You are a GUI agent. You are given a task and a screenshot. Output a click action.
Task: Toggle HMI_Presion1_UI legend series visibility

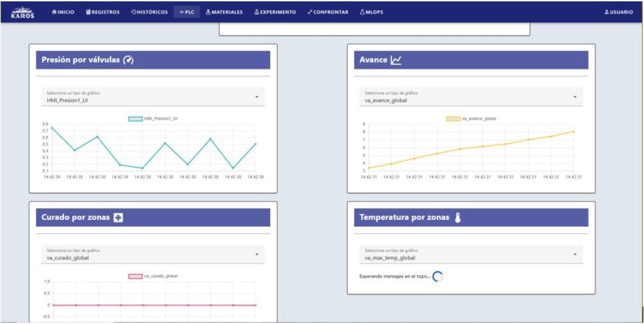coord(153,119)
